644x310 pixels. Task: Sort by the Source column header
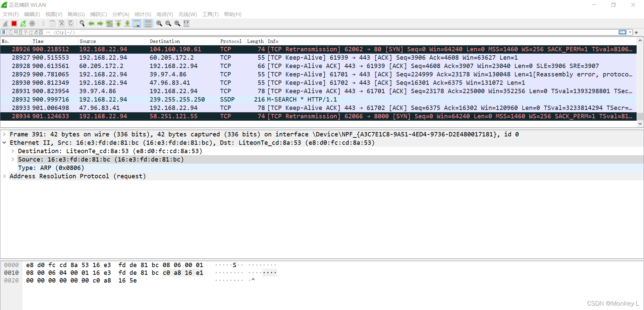pos(113,41)
